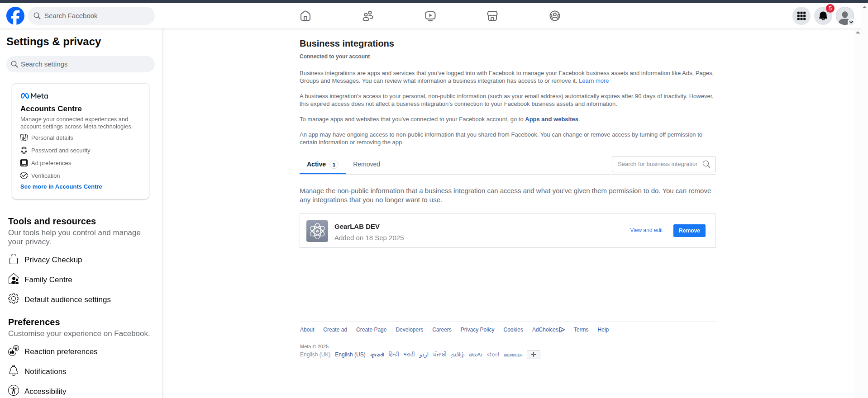Open the Video (Watch) icon

[x=430, y=16]
